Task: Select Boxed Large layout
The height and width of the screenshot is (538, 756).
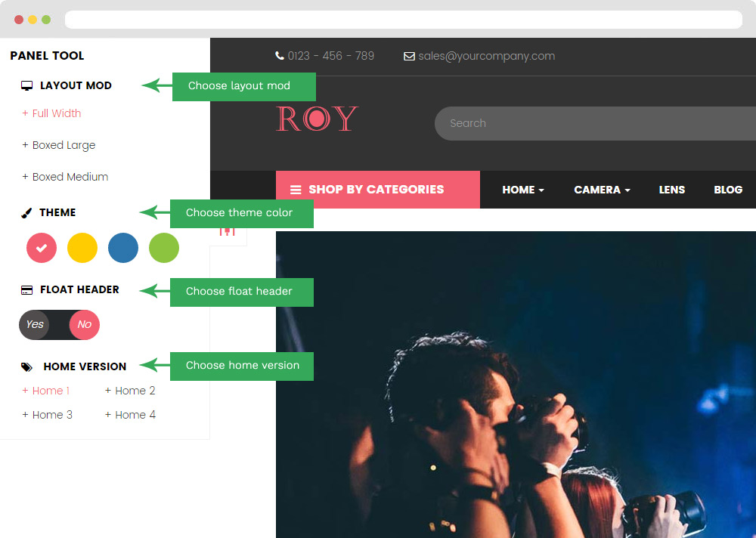Action: click(59, 145)
